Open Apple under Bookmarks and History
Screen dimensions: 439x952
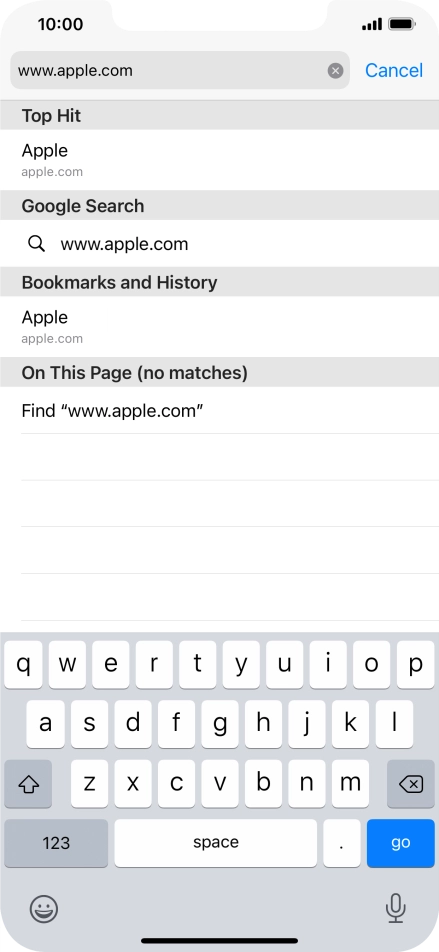(x=219, y=327)
